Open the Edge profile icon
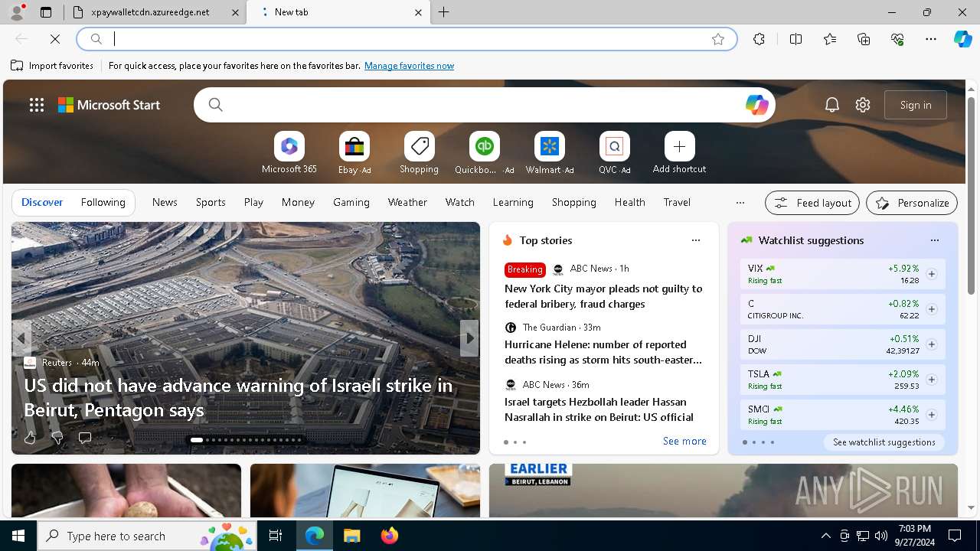 point(17,12)
